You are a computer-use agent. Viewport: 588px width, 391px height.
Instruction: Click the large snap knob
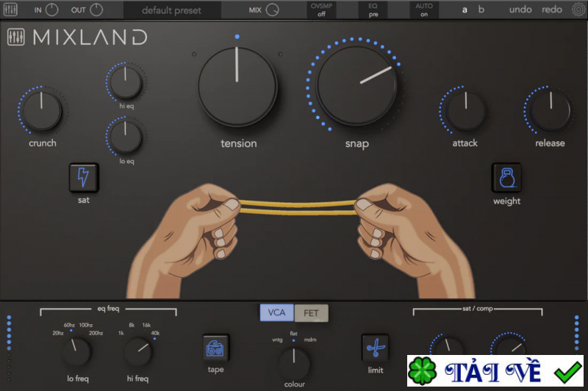pos(356,85)
